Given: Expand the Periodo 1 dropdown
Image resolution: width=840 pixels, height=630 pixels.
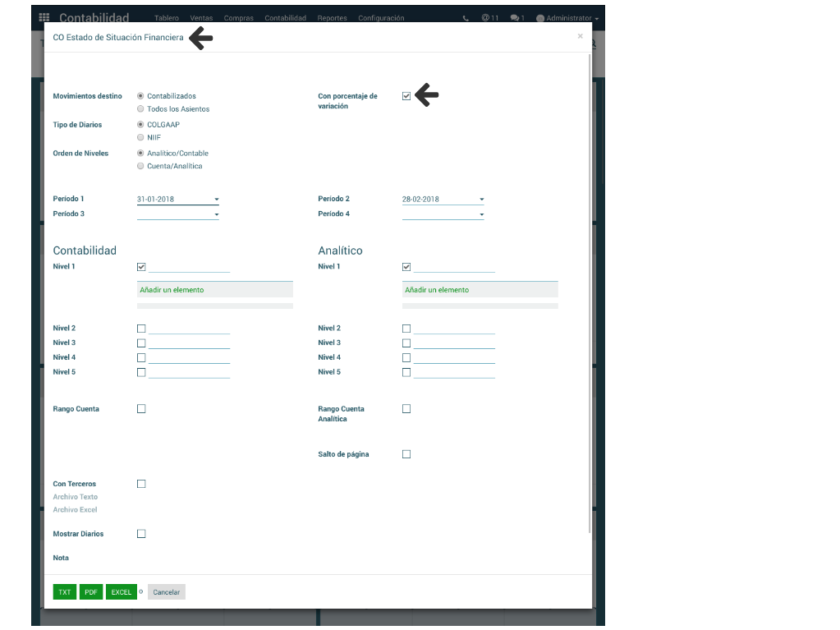Looking at the screenshot, I should [x=216, y=200].
